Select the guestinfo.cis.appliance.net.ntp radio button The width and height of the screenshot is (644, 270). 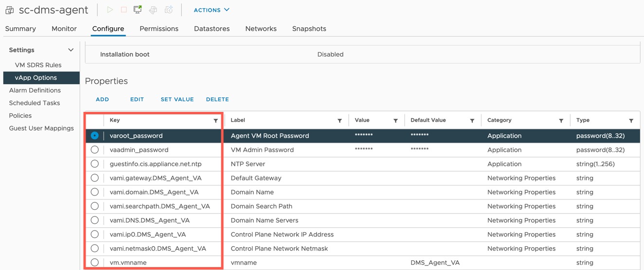(x=94, y=164)
